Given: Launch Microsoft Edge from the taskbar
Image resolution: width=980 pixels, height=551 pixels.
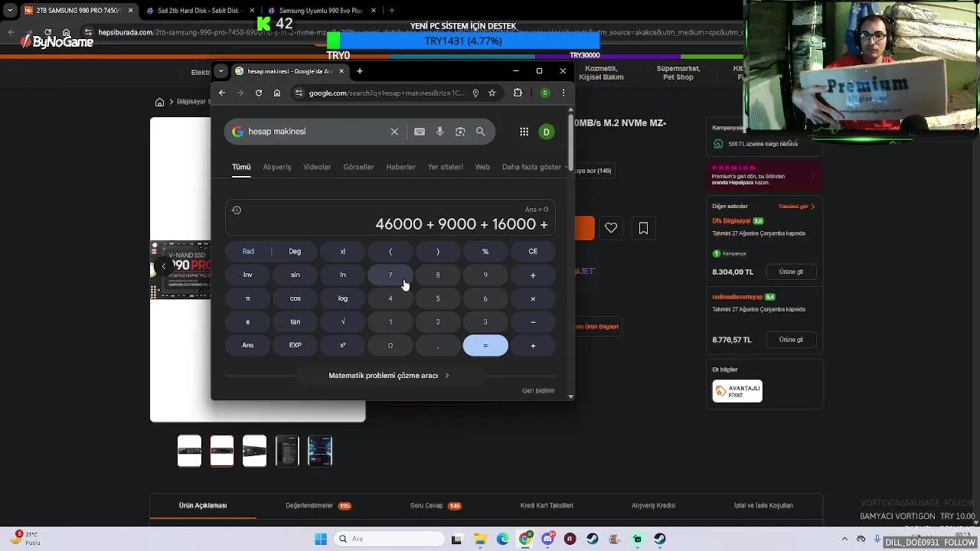Looking at the screenshot, I should [503, 539].
